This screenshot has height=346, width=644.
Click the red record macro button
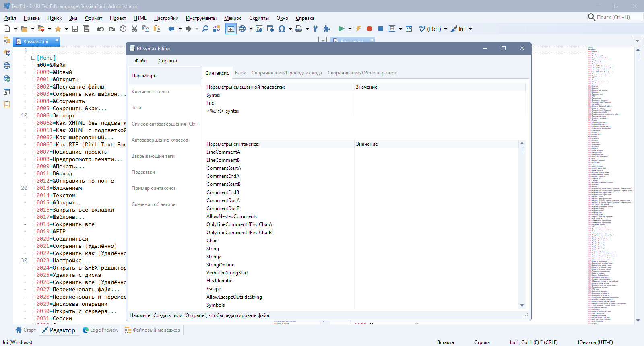[369, 29]
